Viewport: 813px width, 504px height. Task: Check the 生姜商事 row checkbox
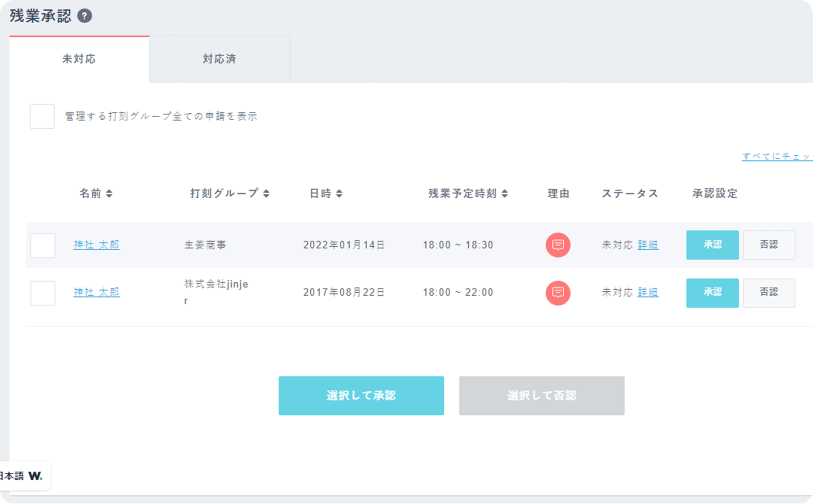click(43, 246)
